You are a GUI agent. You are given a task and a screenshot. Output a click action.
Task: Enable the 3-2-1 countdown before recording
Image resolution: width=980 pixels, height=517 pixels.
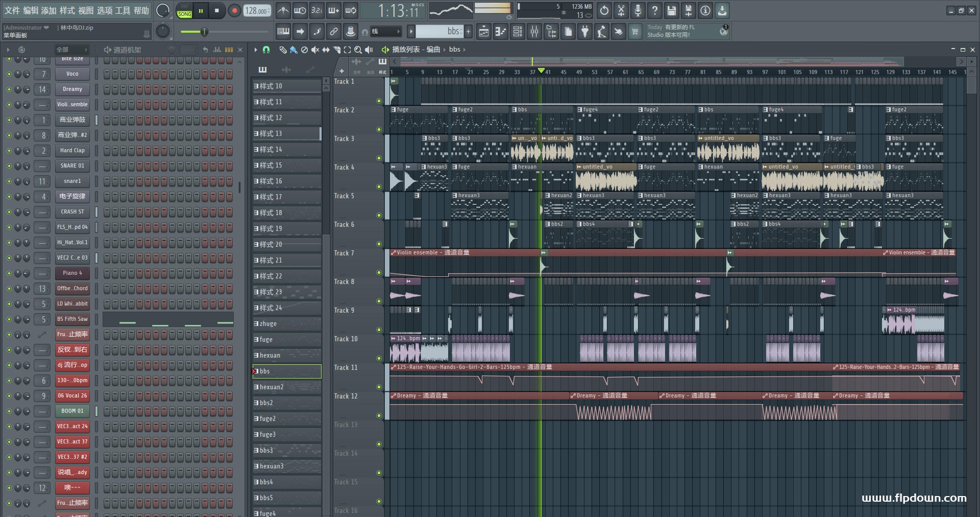click(317, 10)
